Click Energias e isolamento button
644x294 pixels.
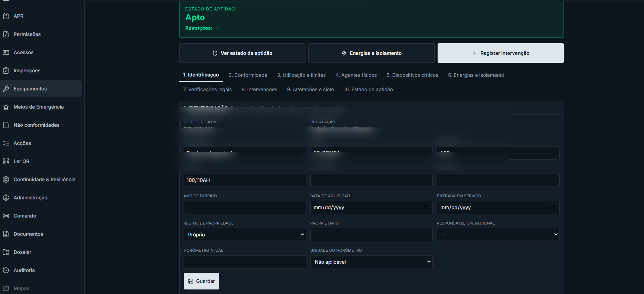coord(371,53)
